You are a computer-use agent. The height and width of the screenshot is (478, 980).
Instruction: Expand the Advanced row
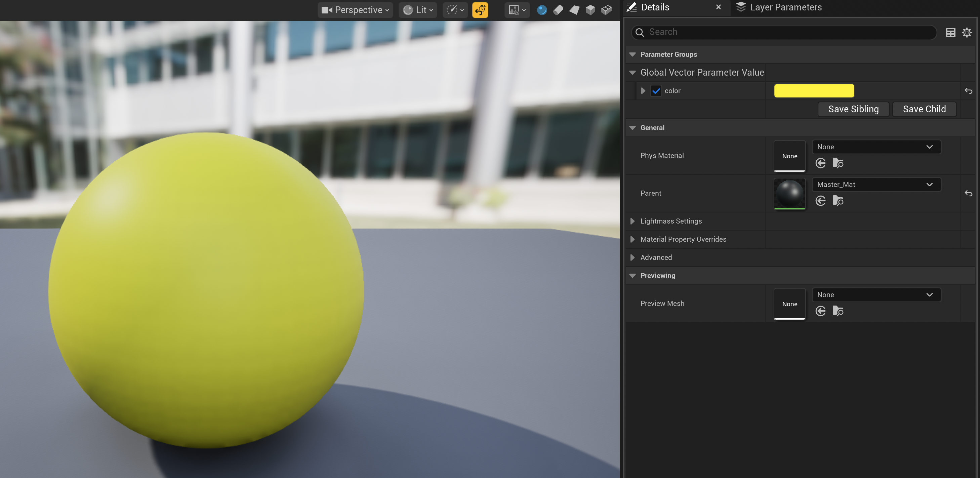[632, 257]
